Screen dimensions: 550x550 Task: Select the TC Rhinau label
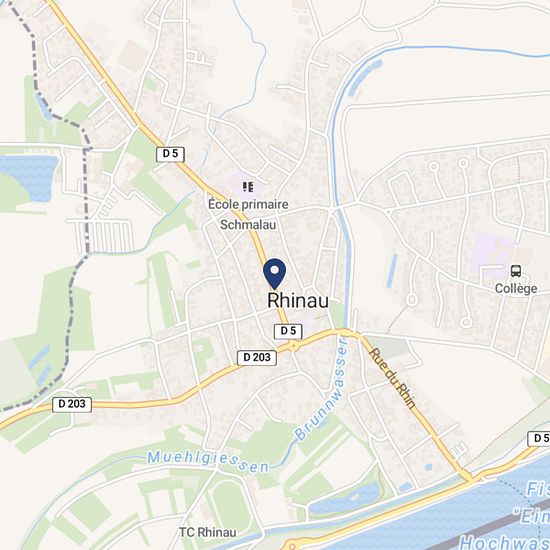tap(208, 532)
